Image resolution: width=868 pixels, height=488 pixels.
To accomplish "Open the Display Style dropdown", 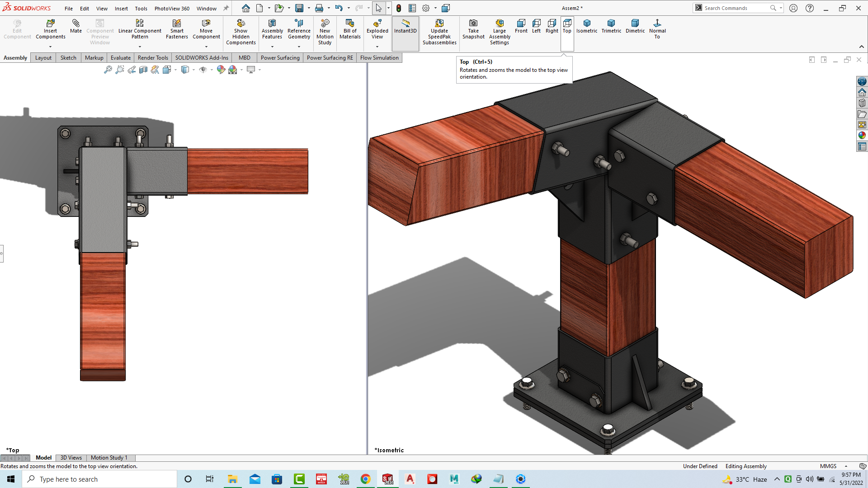I will click(x=194, y=70).
